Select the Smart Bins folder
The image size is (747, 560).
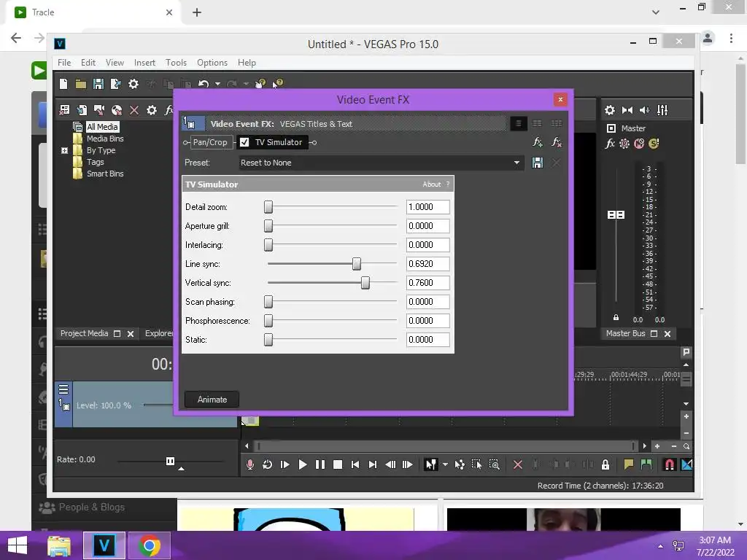(105, 174)
